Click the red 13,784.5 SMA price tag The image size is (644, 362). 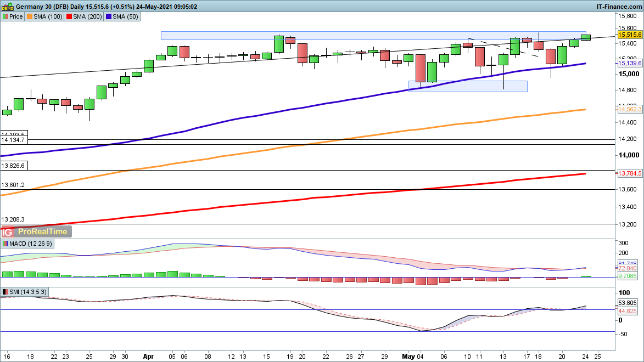(630, 173)
